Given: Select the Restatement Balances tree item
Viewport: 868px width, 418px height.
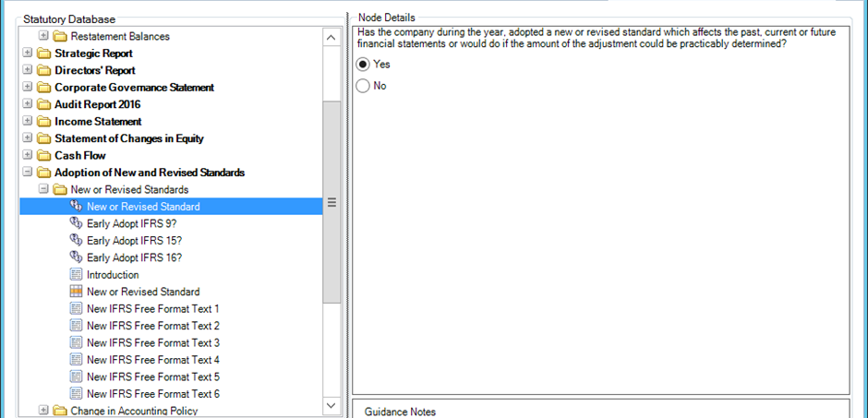Looking at the screenshot, I should pyautogui.click(x=120, y=37).
